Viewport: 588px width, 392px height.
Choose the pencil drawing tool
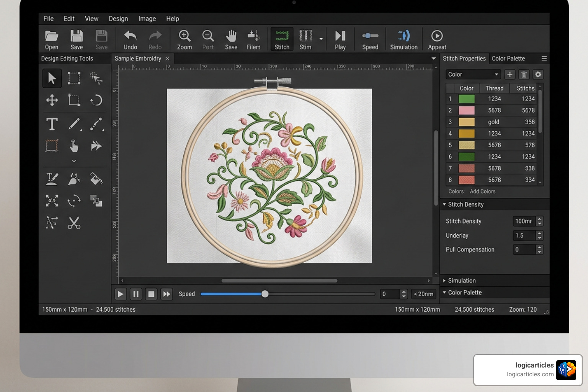74,124
